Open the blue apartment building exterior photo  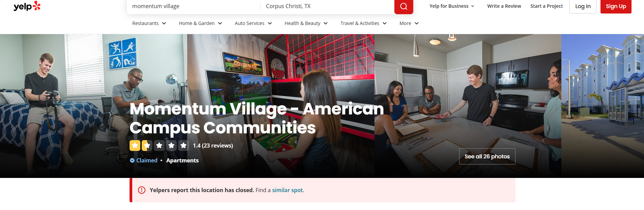(603, 106)
